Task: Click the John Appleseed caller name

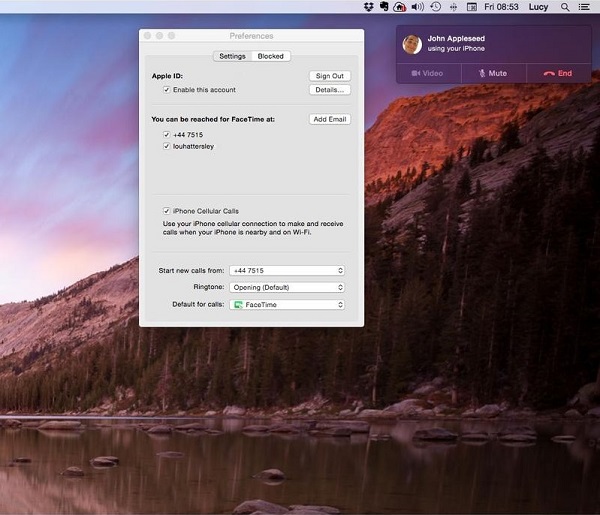Action: click(456, 39)
